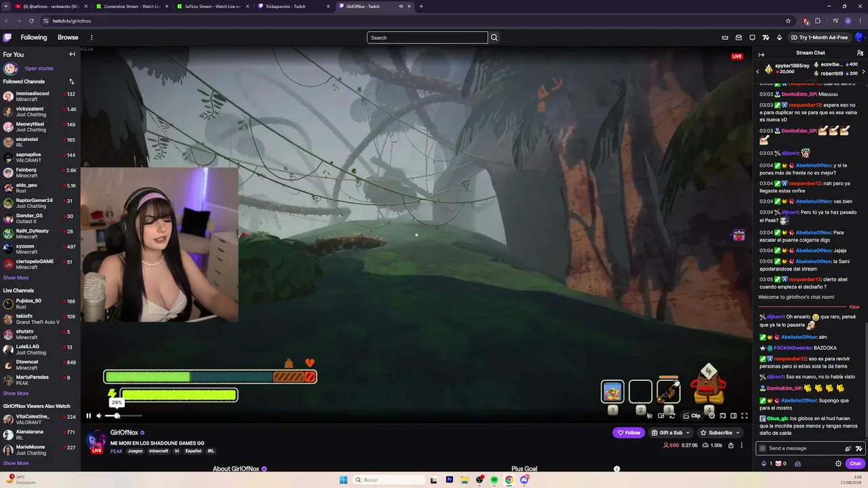This screenshot has width=868, height=488.
Task: Click the search magnifier button
Action: 494,37
